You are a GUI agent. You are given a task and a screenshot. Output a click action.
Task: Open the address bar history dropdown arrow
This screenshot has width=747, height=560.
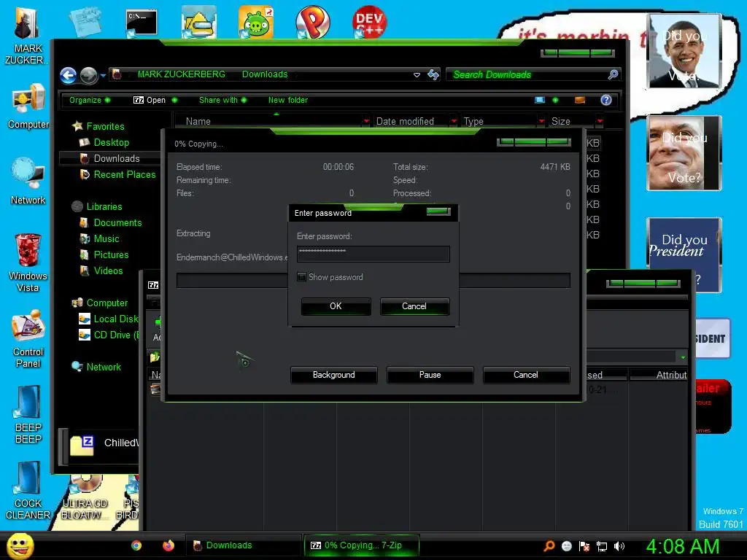(x=417, y=75)
